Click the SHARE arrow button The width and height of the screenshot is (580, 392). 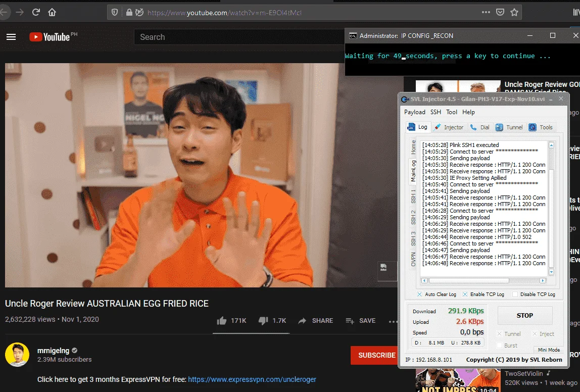pyautogui.click(x=315, y=321)
